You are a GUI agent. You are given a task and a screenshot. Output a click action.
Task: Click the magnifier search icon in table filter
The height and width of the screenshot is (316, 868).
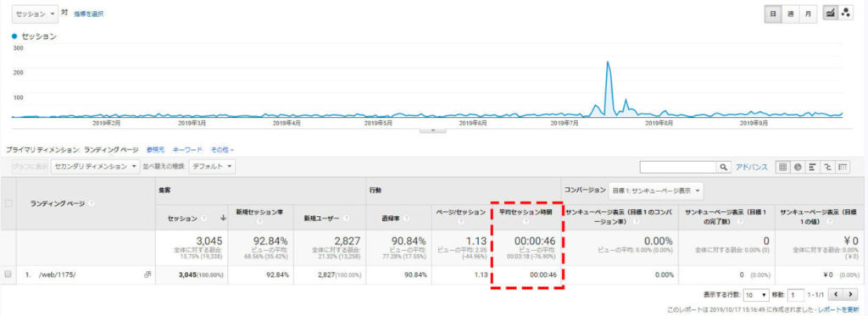pos(724,167)
